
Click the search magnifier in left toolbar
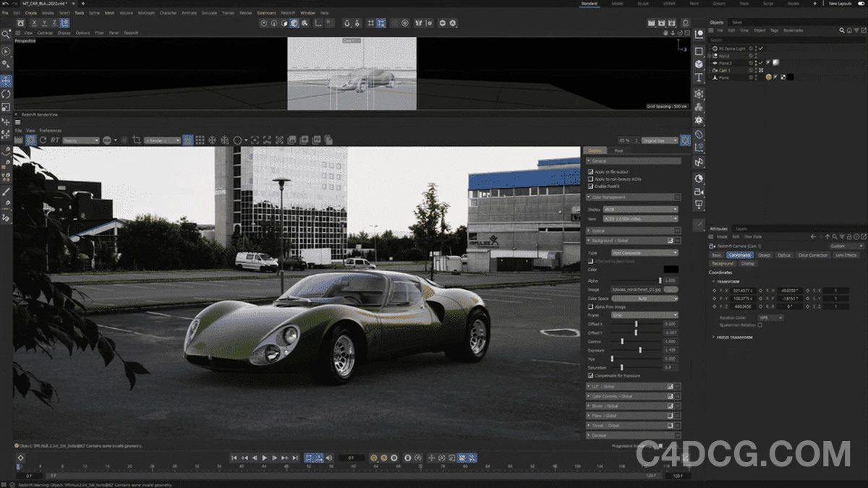coord(6,33)
